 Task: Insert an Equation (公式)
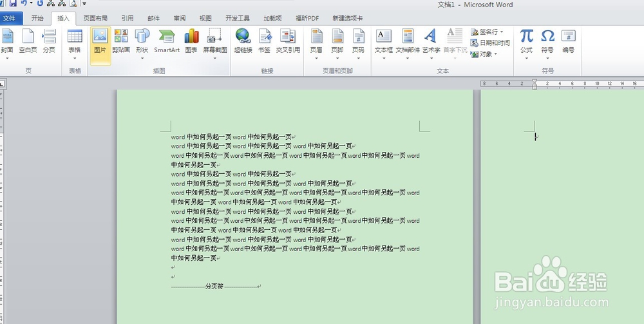click(x=527, y=41)
